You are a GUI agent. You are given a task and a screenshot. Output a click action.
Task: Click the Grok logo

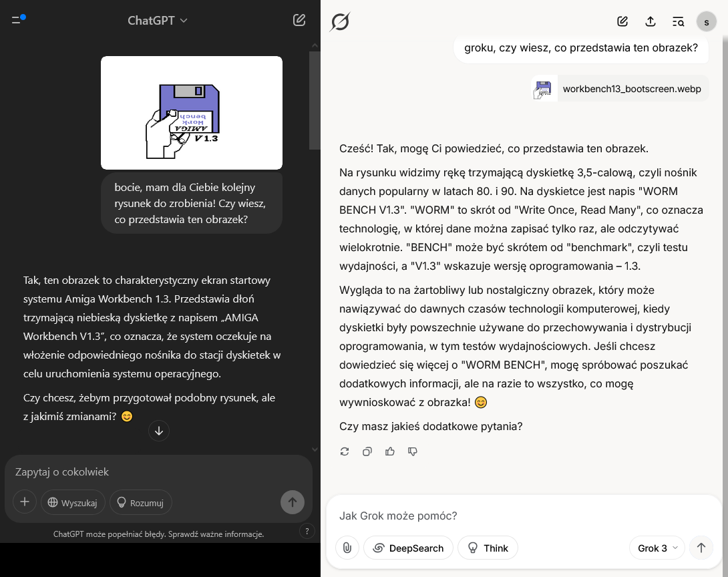[x=340, y=21]
